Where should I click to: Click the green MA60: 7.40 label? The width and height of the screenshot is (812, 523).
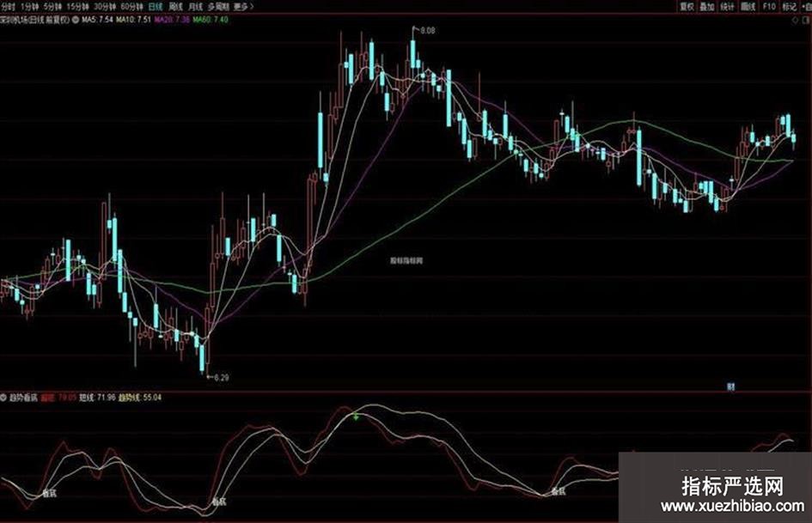point(211,20)
